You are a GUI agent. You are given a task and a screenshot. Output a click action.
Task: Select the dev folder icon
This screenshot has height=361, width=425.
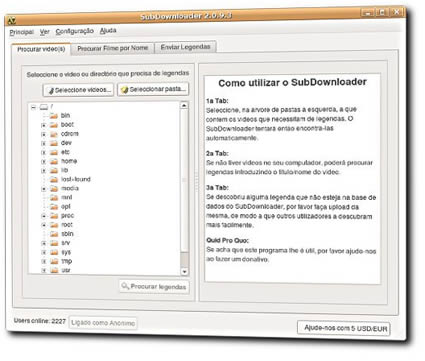[x=54, y=143]
